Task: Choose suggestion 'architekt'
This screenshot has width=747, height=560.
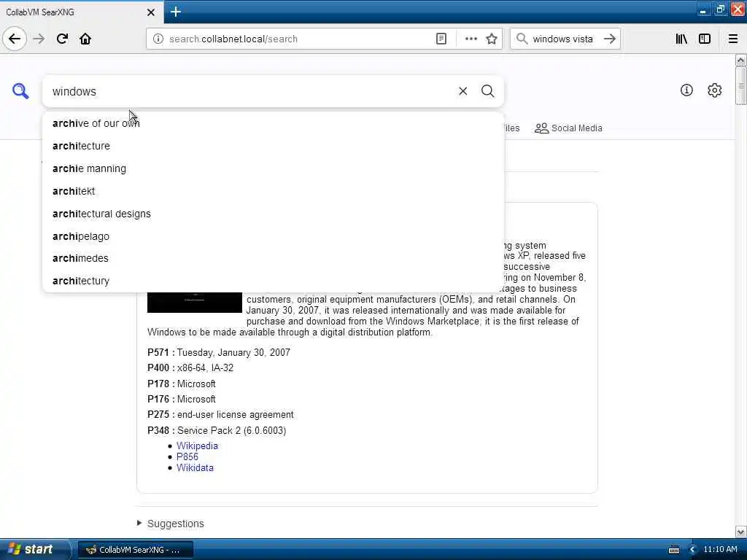Action: (x=274, y=191)
